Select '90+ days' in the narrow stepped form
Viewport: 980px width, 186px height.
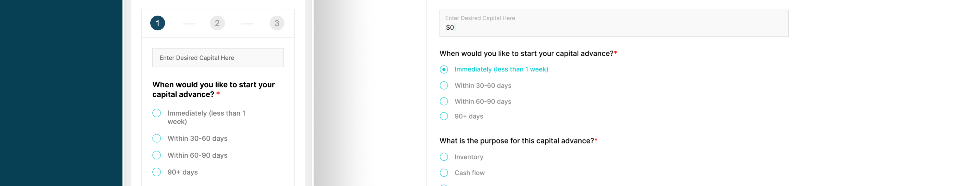pyautogui.click(x=157, y=172)
